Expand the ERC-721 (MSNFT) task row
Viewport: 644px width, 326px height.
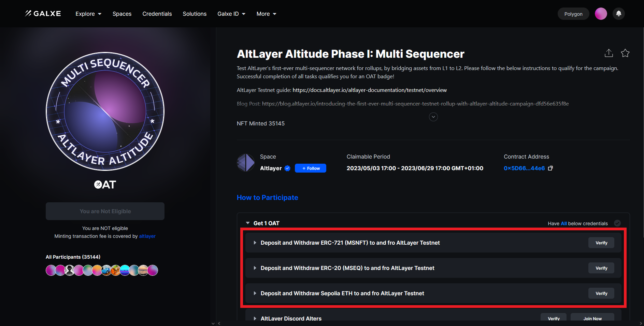point(255,243)
